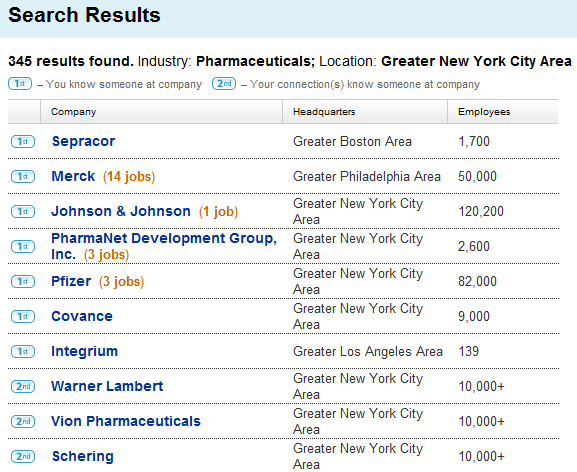
Task: Click the 2nd degree icon for Schering
Action: coord(23,457)
